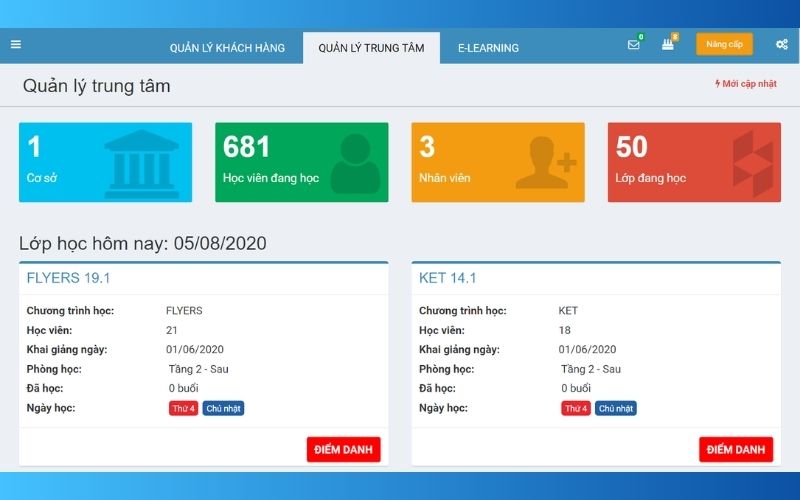Open the FLYERS 19.1 class title

[x=68, y=278]
